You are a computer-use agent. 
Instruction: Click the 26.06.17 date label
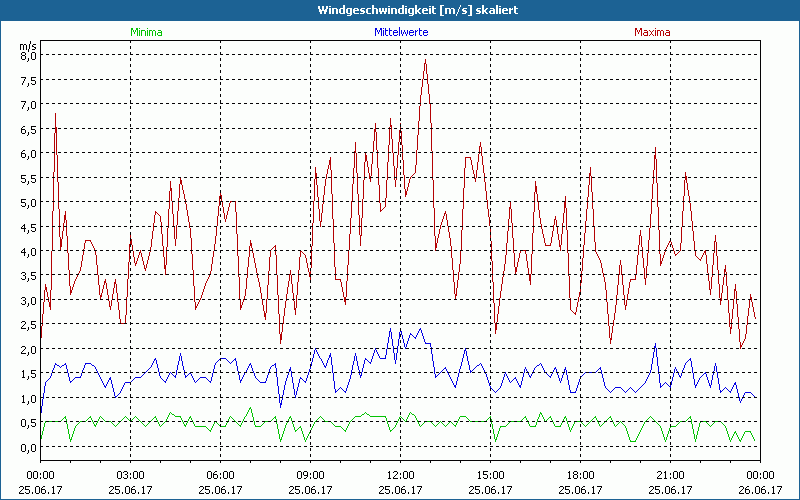[x=760, y=490]
